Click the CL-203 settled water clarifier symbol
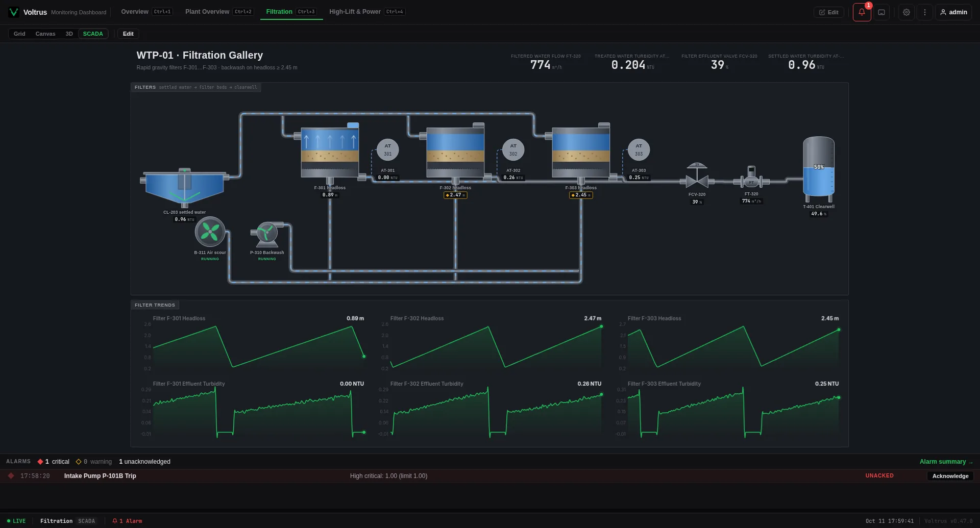This screenshot has height=528, width=980. (x=185, y=188)
